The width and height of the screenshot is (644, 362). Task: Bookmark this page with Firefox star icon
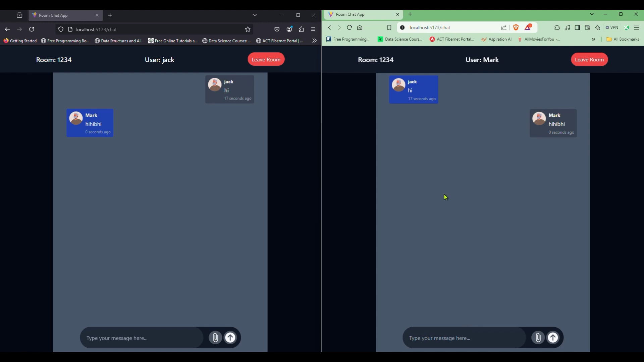point(248,29)
